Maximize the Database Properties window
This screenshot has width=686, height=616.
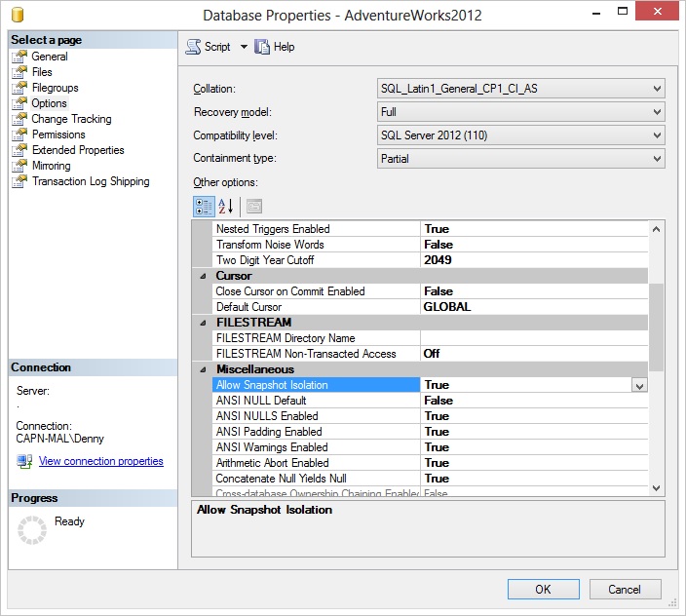click(622, 12)
